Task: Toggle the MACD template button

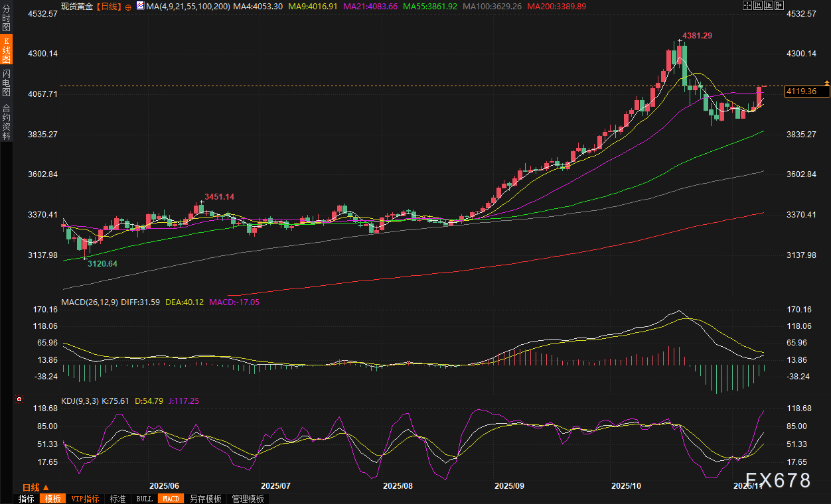Action: coord(171,499)
